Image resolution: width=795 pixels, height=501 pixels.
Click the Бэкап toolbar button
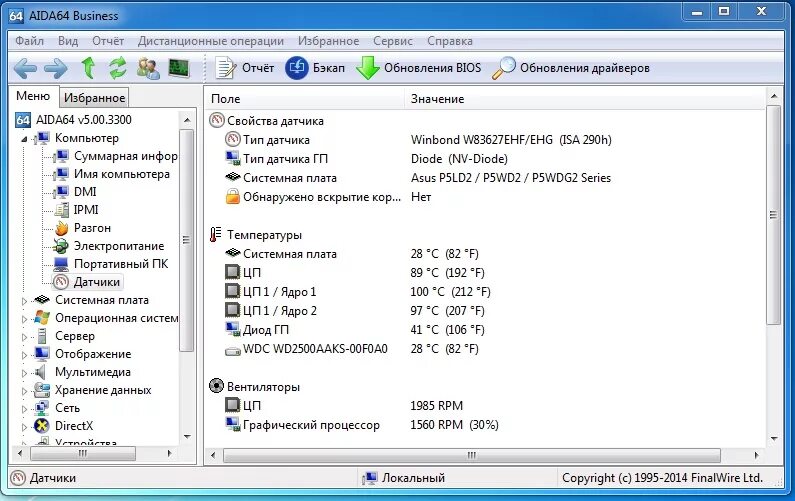314,68
